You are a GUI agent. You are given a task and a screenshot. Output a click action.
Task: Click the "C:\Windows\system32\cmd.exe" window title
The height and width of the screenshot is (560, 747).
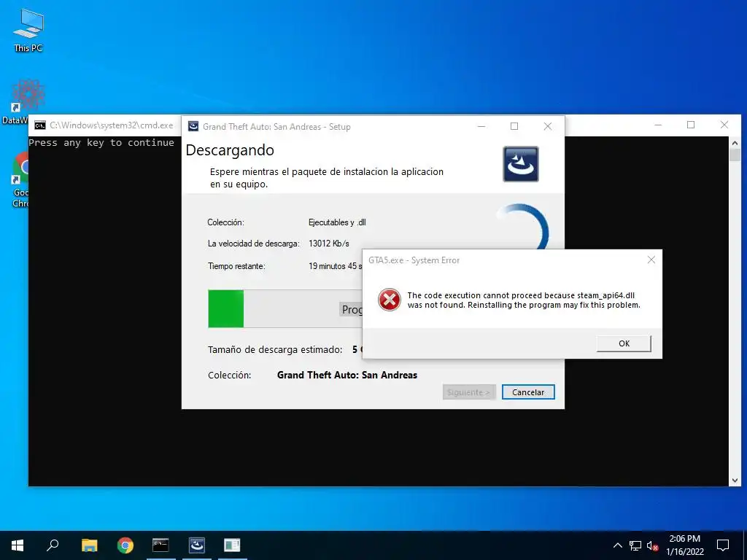pos(112,125)
